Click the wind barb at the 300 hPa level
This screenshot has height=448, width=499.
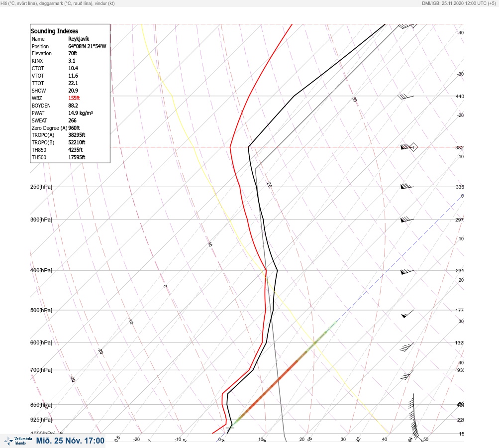[x=407, y=220]
